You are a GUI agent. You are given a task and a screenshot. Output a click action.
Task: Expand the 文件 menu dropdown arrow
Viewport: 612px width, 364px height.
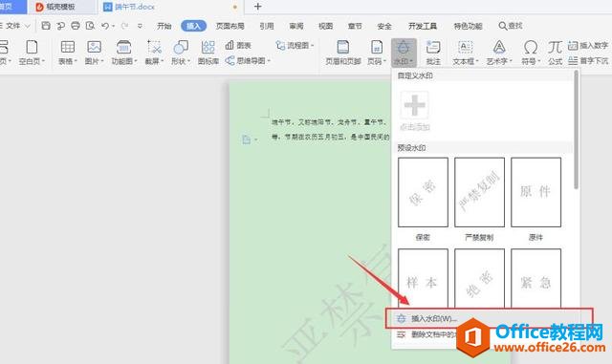[28, 26]
